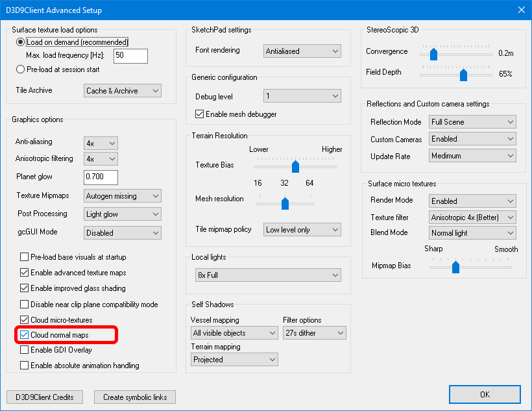Open the gcGUI Mode dropdown

tap(123, 233)
